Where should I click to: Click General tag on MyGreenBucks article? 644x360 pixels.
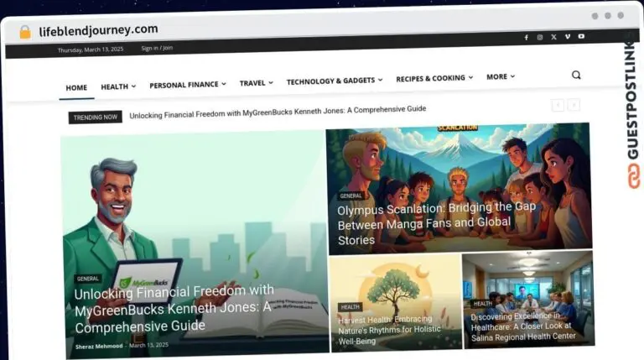88,279
